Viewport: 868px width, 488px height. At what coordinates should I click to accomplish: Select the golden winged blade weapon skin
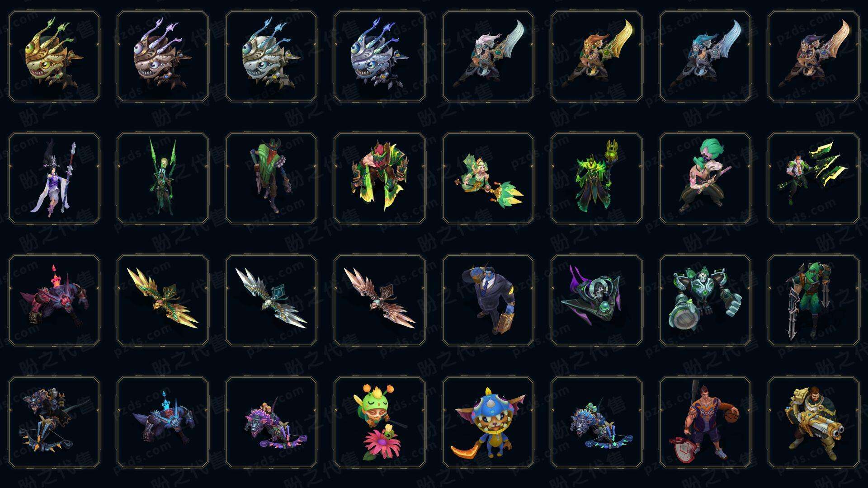click(x=163, y=300)
